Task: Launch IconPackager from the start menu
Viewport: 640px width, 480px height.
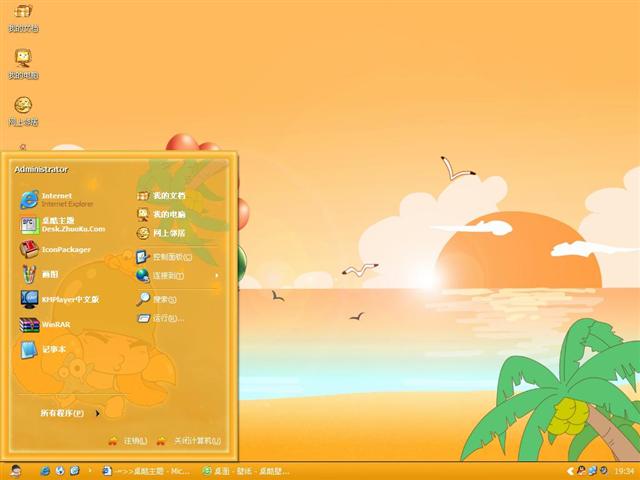Action: [x=56, y=249]
